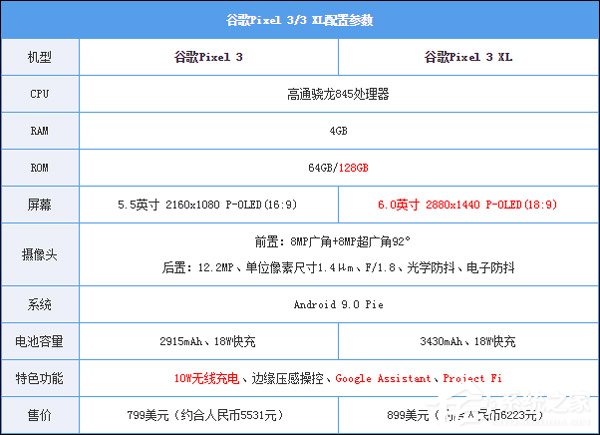Select the ROM row label
The height and width of the screenshot is (435, 600).
[x=40, y=166]
